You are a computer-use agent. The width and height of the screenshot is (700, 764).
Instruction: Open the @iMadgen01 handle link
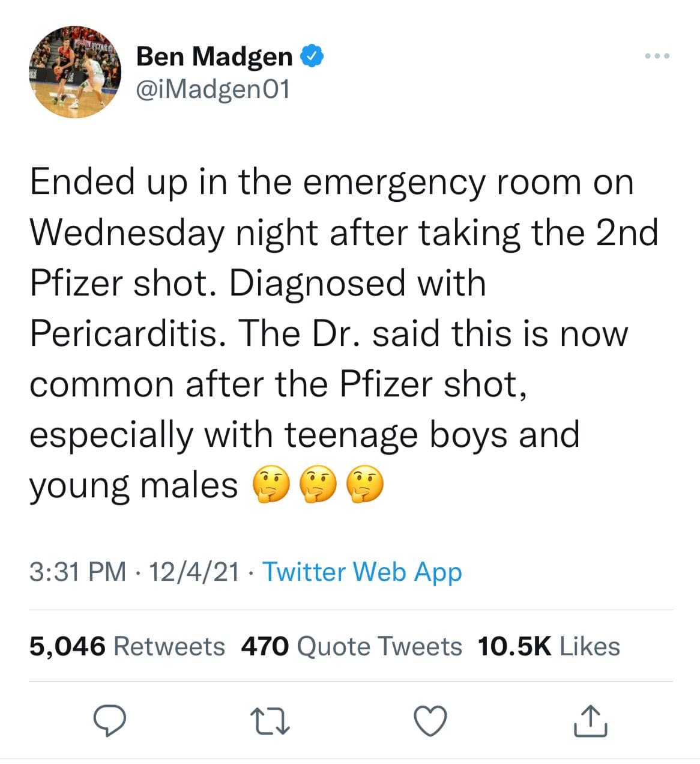click(x=213, y=89)
